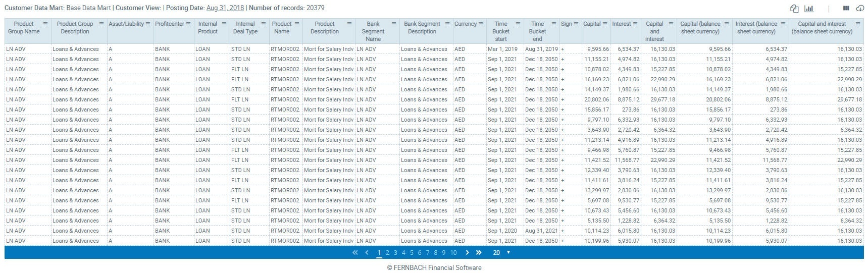Open the Currency column menu
This screenshot has height=273, width=868.
pyautogui.click(x=481, y=24)
